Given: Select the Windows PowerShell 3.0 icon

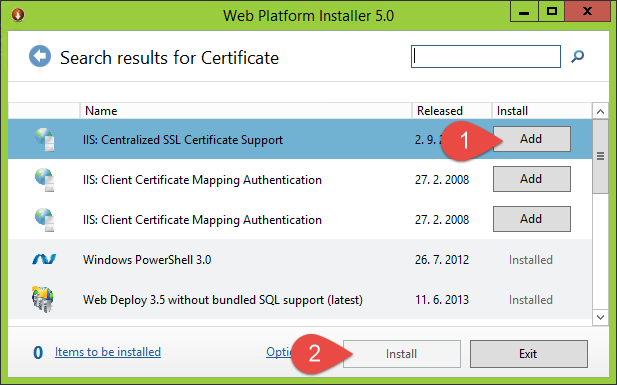Looking at the screenshot, I should [44, 259].
